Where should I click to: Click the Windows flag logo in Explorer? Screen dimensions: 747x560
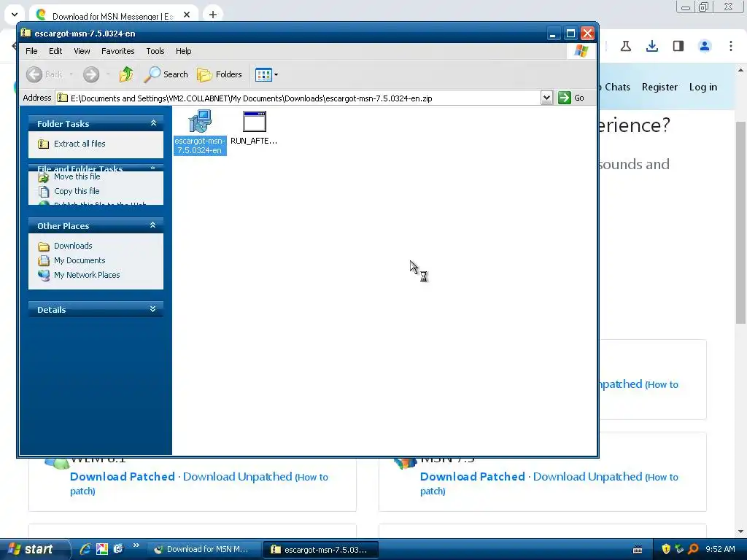click(x=581, y=50)
